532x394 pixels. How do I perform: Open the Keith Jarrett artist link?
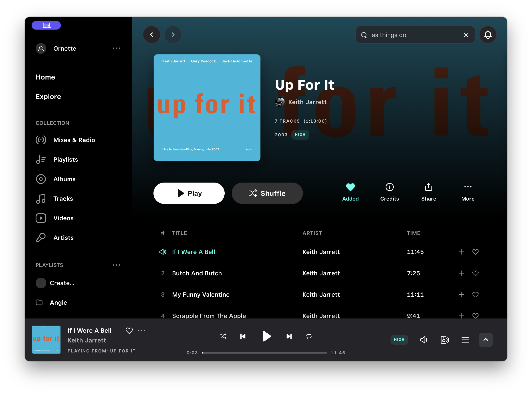307,102
